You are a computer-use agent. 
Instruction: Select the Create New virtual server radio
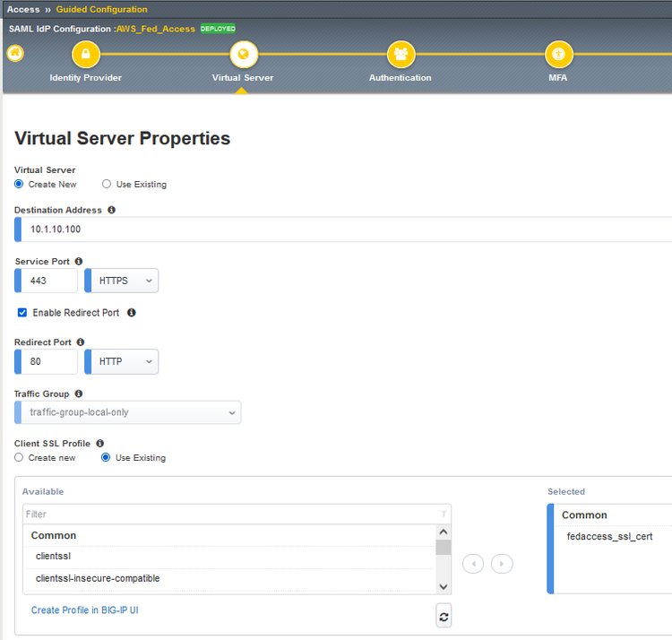pyautogui.click(x=20, y=185)
